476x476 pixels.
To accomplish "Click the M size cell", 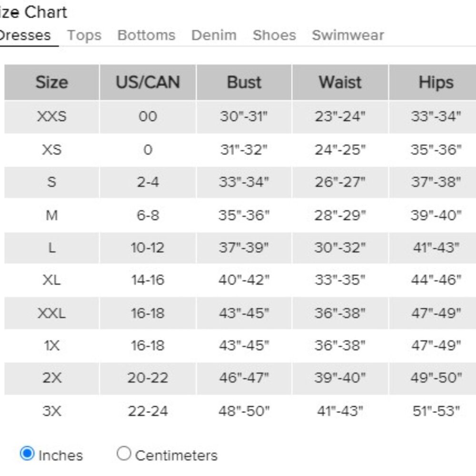I will 51,215.
